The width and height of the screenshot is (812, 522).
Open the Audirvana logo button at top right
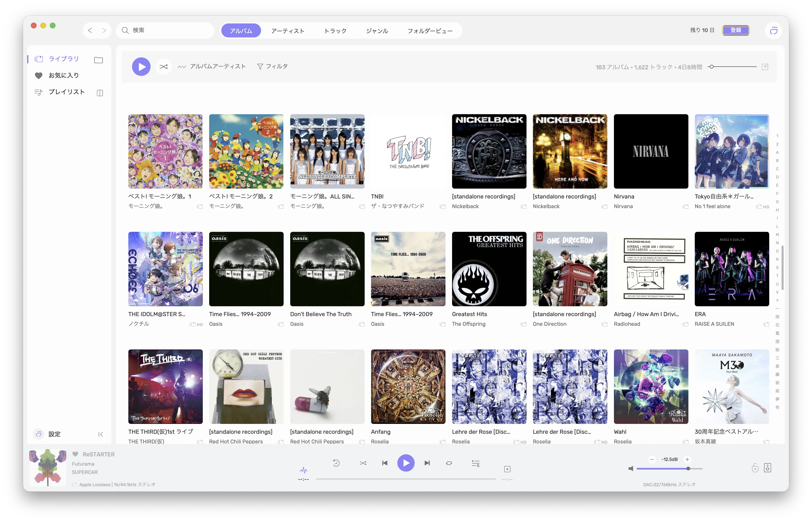point(774,31)
